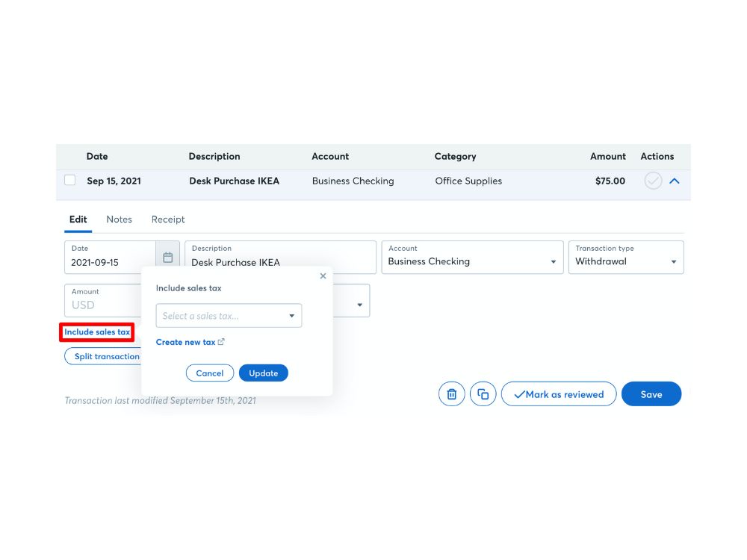The width and height of the screenshot is (747, 560).
Task: Switch to the Notes tab
Action: [119, 220]
